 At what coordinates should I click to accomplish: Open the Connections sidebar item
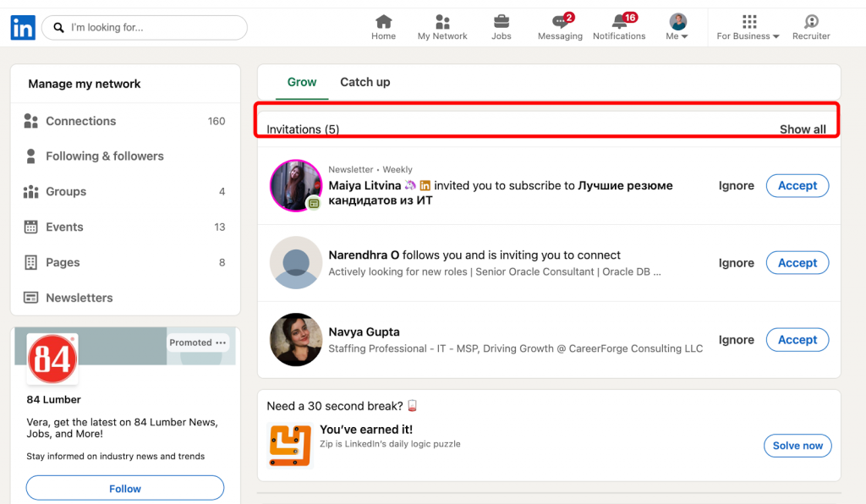coord(80,121)
